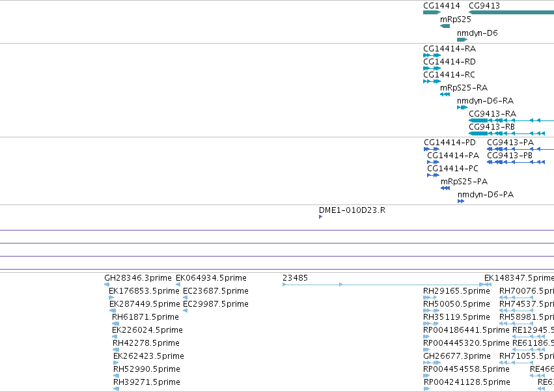This screenshot has width=554, height=392.
Task: Select transcript CG14414-RC label
Action: 449,75
